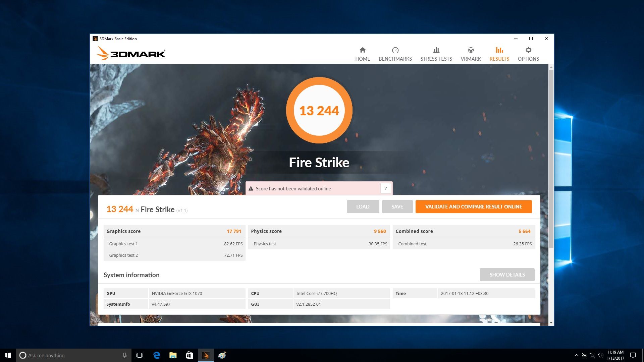Click the taskbar clock showing 11:19 AM

615,355
